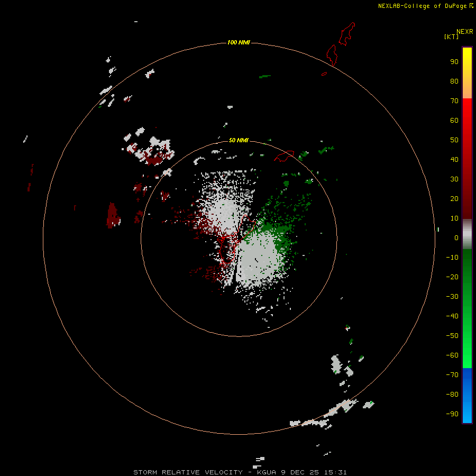Click the 50 value on velocity scale
Viewport: 476px width, 476px height.
454,140
